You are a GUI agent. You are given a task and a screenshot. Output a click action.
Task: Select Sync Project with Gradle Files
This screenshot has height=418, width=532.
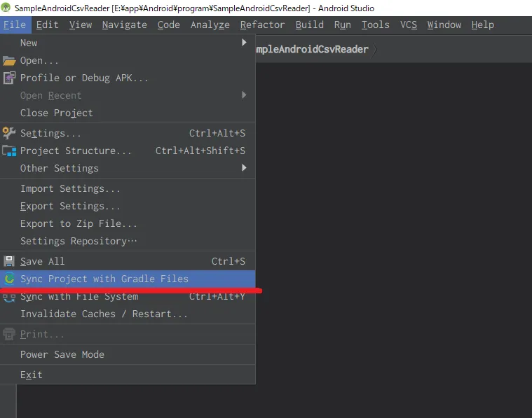104,279
